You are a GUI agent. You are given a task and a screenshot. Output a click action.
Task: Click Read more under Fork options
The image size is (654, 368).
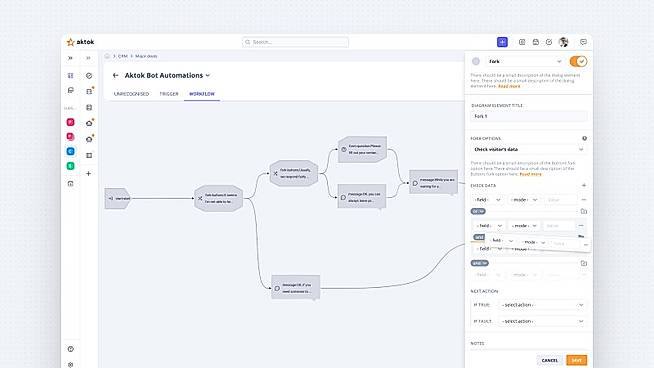click(x=531, y=174)
